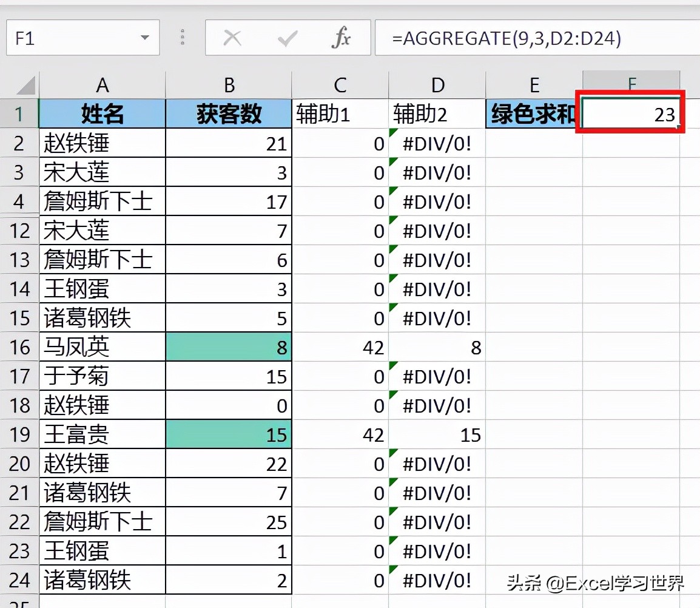The height and width of the screenshot is (608, 700).
Task: Click 王钢蛋 in row 23
Action: (103, 551)
